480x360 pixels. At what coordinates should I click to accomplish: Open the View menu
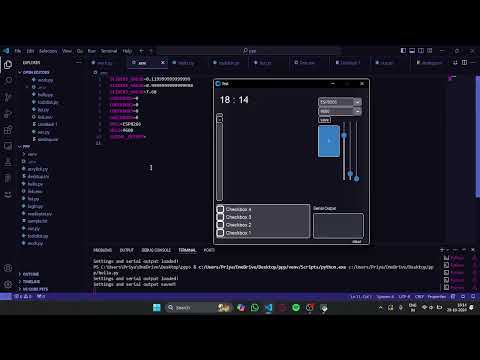(x=67, y=51)
